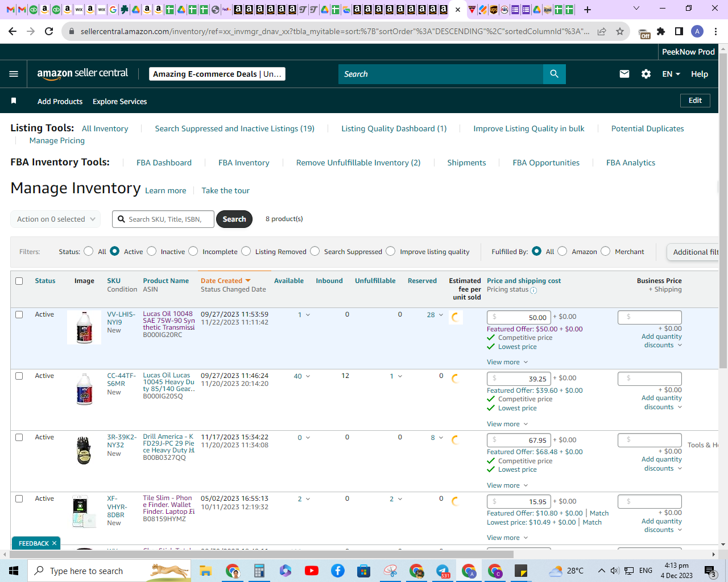Follow the Learn more link
Viewport: 728px width, 582px height.
click(x=166, y=190)
